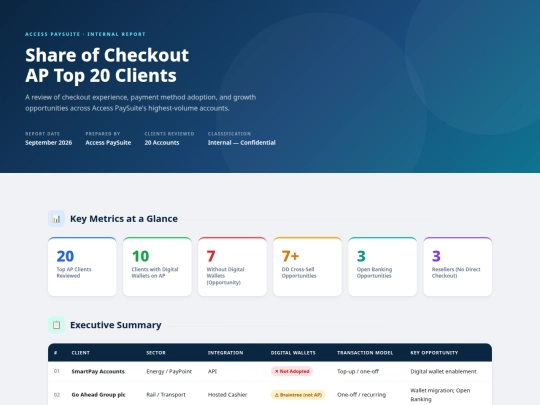
Task: Click the 'TRANSACTION MODEL' column header
Action: click(365, 353)
